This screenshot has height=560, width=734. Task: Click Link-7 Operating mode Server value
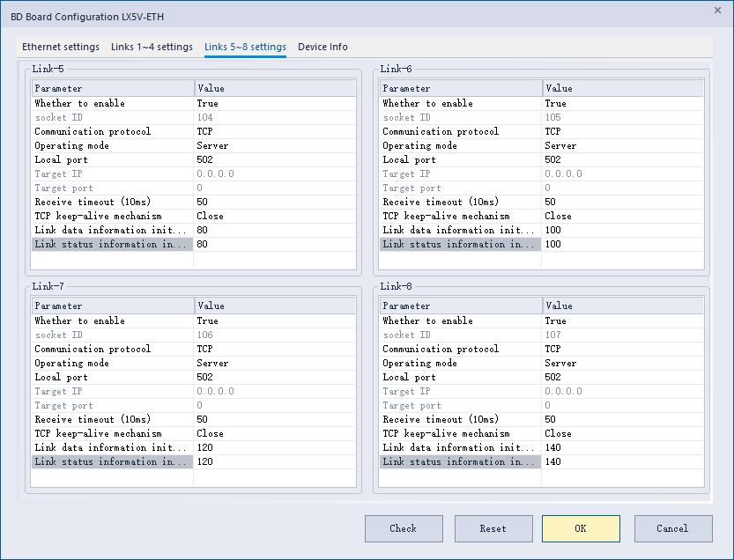tap(273, 363)
